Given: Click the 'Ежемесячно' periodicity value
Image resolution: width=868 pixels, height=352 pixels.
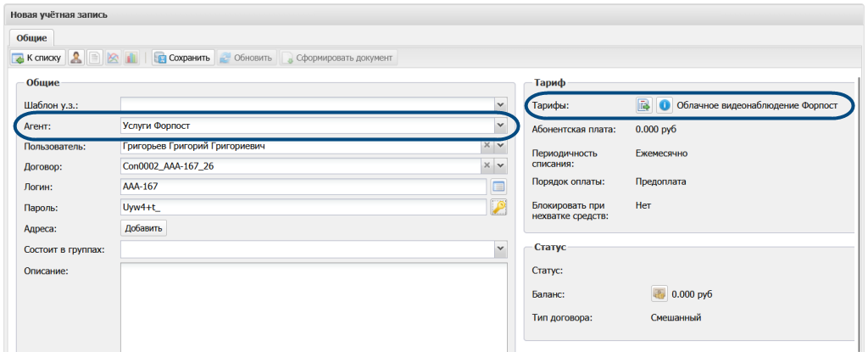Looking at the screenshot, I should click(662, 154).
